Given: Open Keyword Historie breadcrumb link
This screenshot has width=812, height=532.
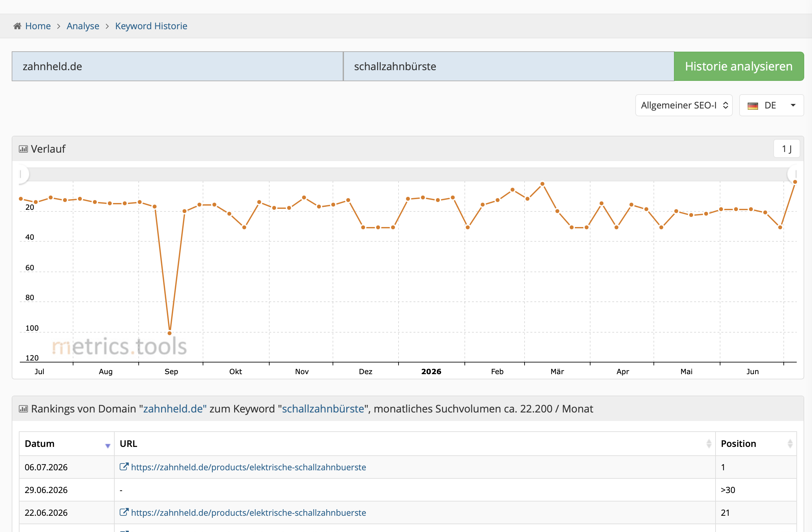Looking at the screenshot, I should click(x=151, y=26).
